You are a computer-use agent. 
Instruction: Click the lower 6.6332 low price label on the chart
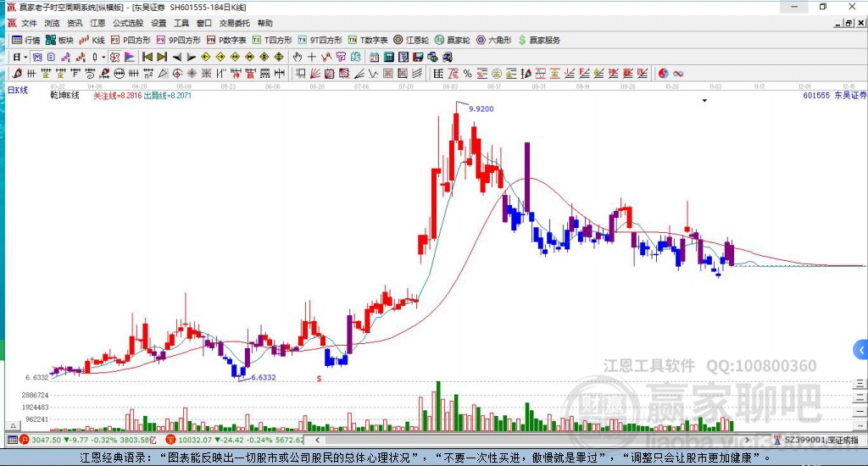(x=263, y=377)
